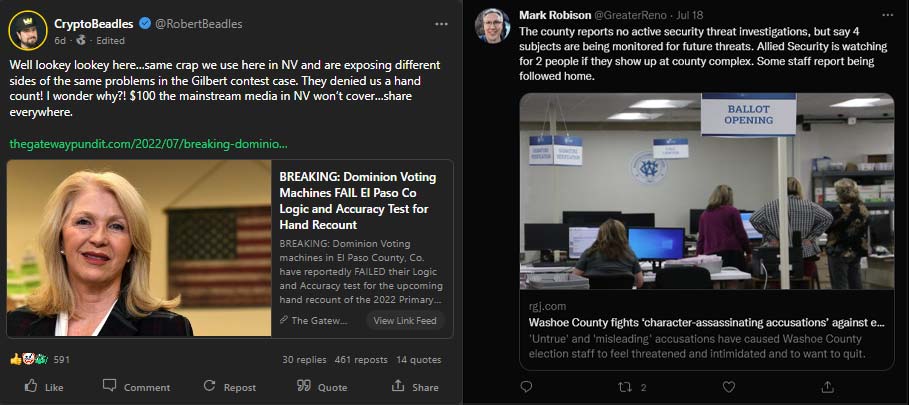Open CryptoBeadles profile avatar

coord(27,30)
